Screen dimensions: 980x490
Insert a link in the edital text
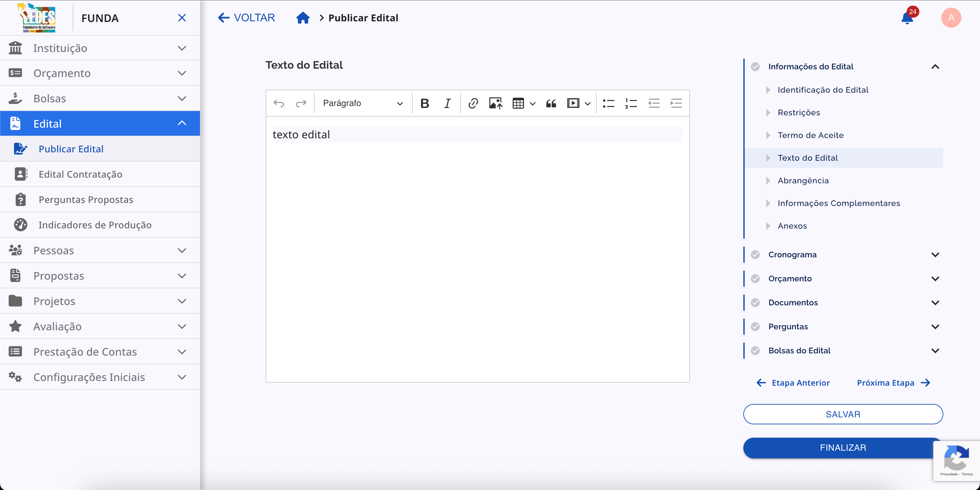[473, 103]
